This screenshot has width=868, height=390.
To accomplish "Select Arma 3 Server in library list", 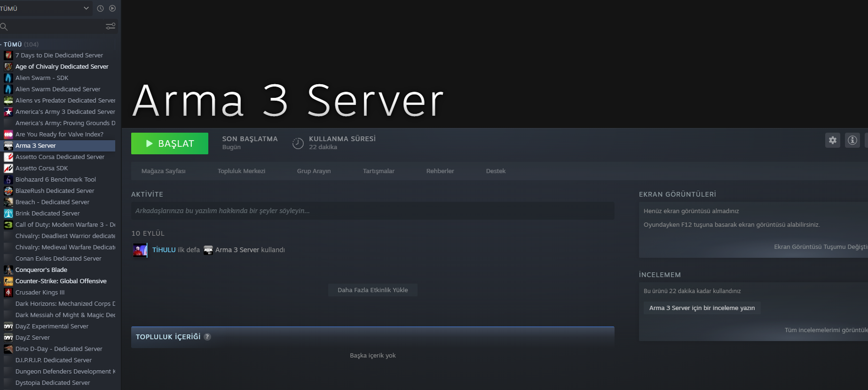I will click(57, 146).
